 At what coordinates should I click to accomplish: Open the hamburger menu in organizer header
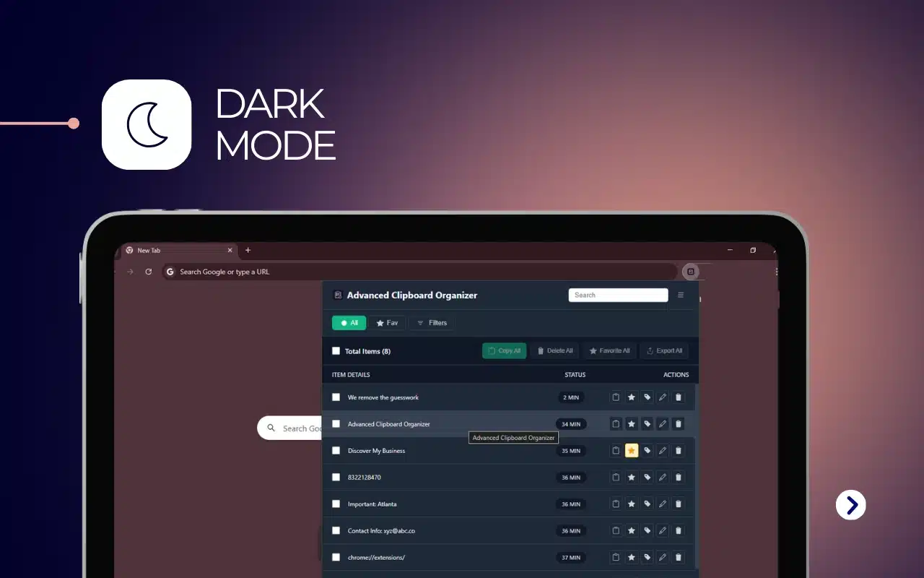pos(681,295)
